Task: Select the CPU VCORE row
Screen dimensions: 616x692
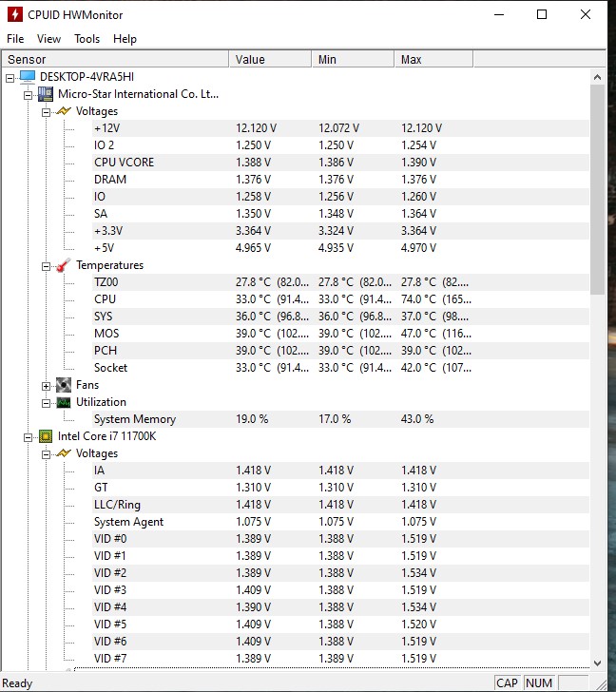Action: 340,163
